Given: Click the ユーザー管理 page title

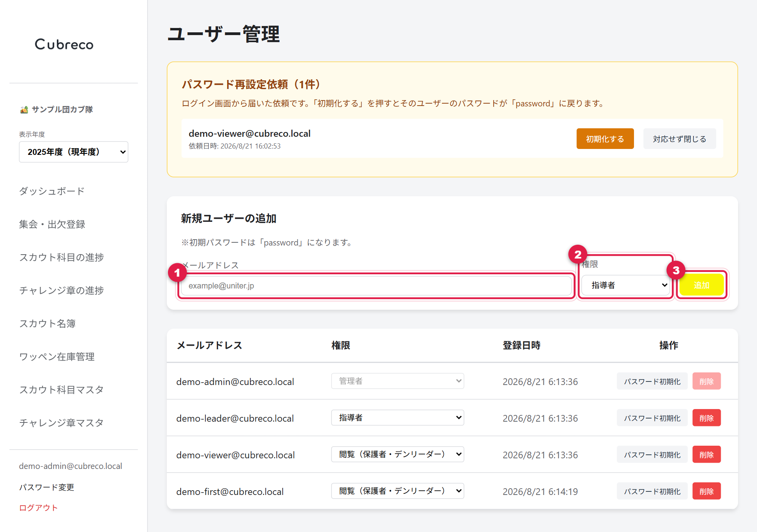Looking at the screenshot, I should (x=224, y=34).
